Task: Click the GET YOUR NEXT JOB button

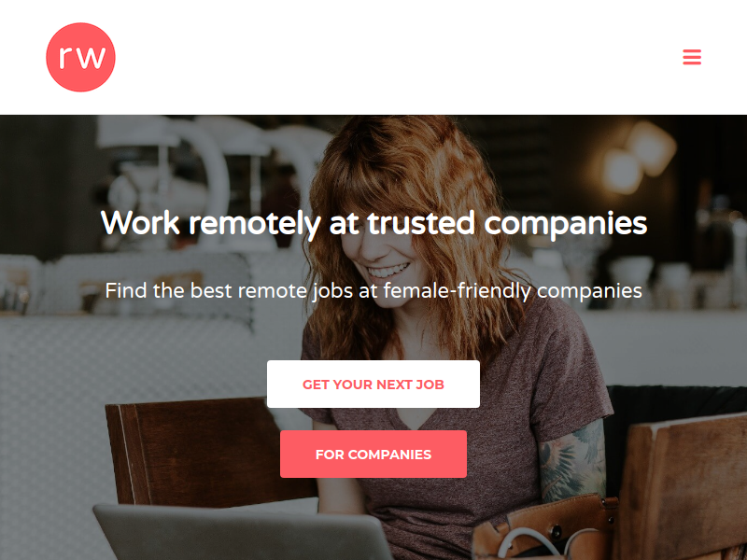Action: [373, 384]
